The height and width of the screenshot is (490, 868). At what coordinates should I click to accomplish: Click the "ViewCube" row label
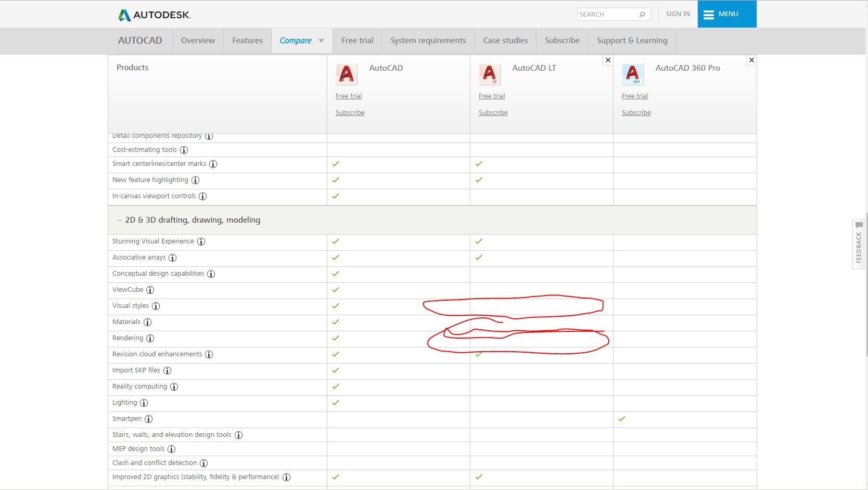(127, 290)
